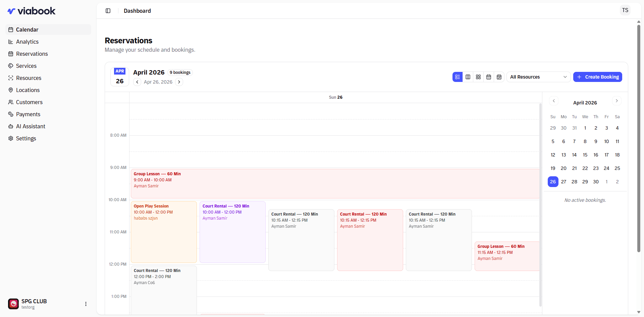Open the SPG CLUB organization options menu

(86, 304)
